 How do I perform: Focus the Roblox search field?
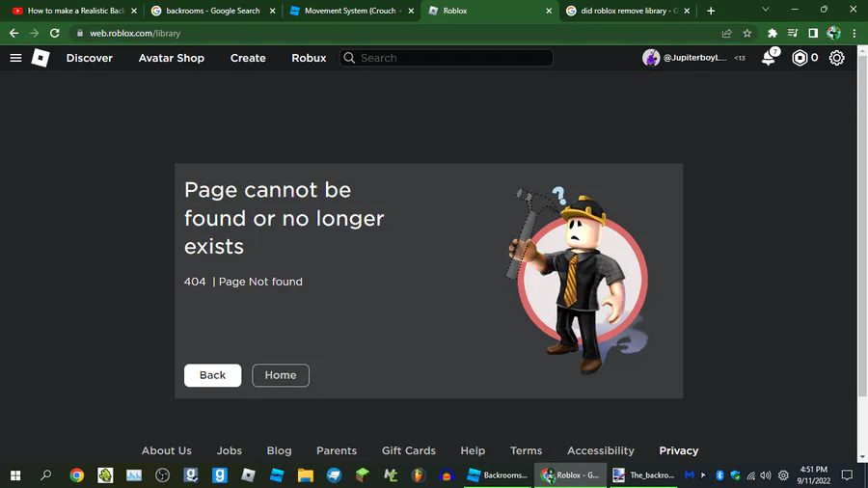tap(447, 58)
